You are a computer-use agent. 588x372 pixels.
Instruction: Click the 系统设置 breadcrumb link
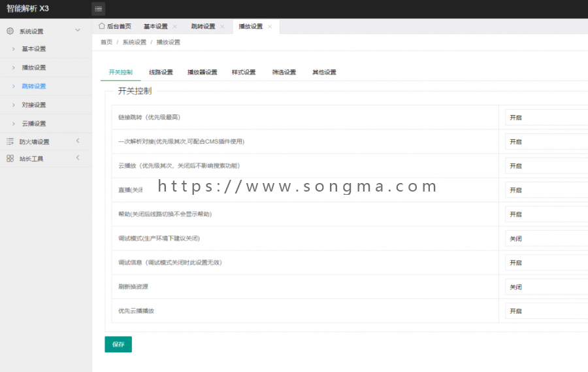point(134,42)
